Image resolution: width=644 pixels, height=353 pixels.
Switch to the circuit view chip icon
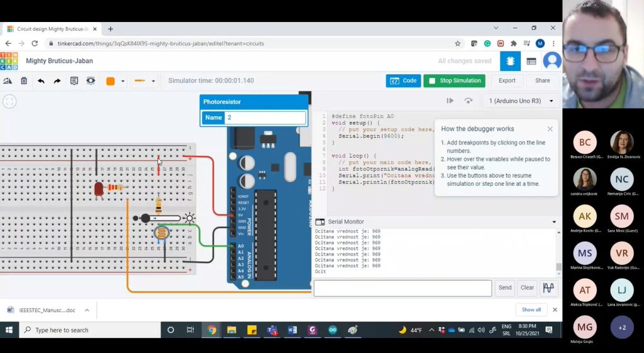(510, 61)
